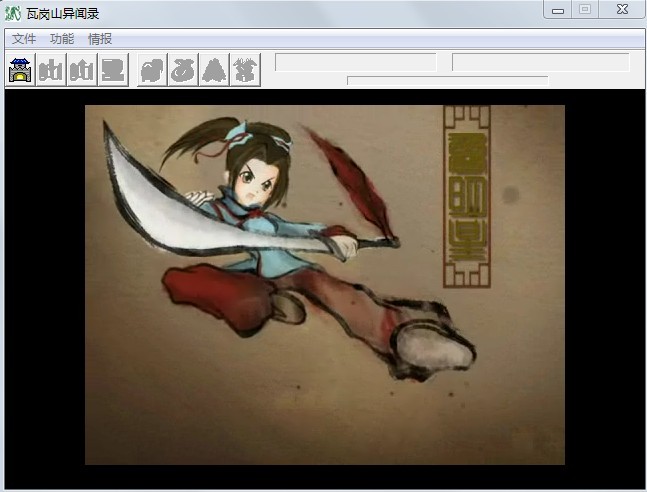The image size is (647, 492).
Task: Click the castle gate toolbar icon
Action: tap(20, 70)
